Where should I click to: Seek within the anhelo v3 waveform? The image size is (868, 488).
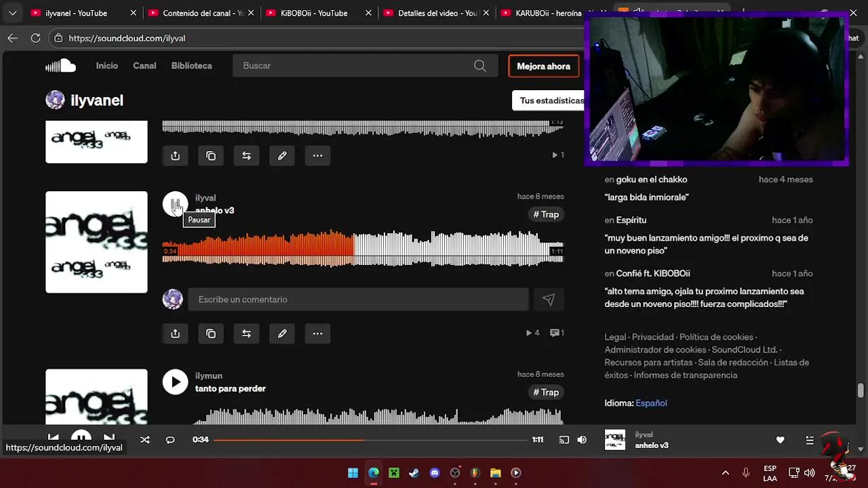[363, 249]
